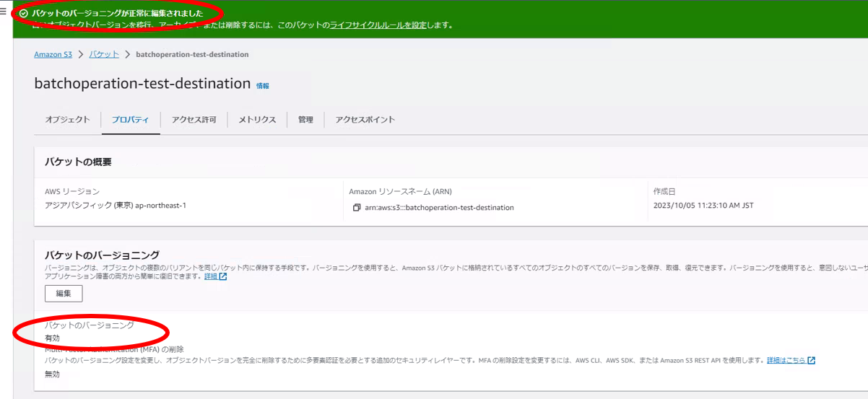Copy the bucket ARN with copy icon
The height and width of the screenshot is (399, 868).
356,208
